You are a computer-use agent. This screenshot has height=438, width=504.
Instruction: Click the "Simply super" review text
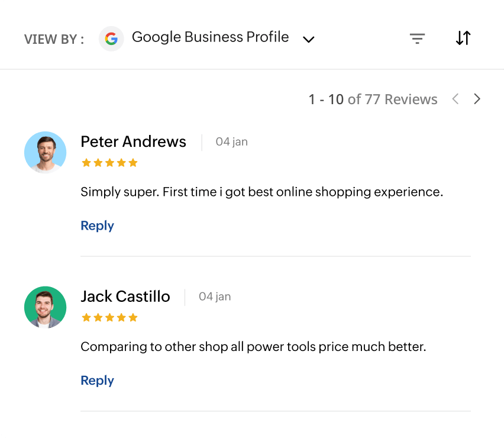click(x=261, y=192)
